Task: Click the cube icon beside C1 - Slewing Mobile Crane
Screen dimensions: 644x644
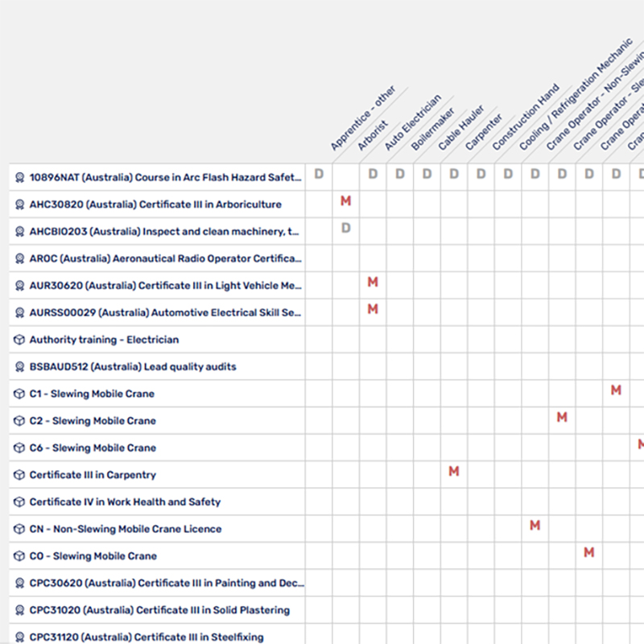Action: coord(19,394)
